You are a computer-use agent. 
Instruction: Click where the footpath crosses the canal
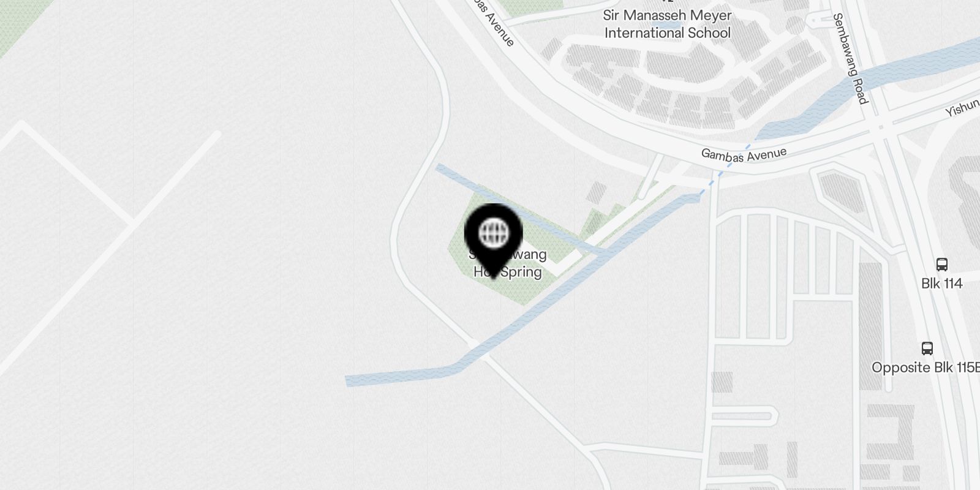478,350
